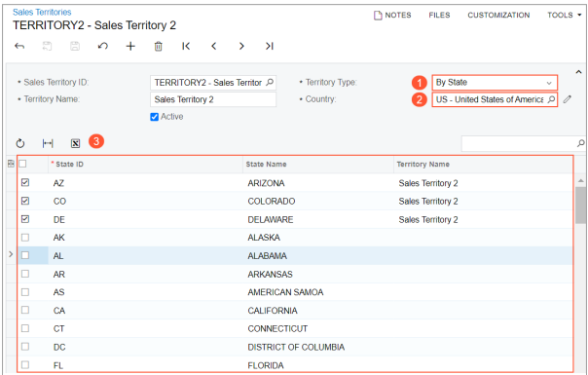588x375 pixels.
Task: Export states grid to Excel
Action: coord(75,143)
